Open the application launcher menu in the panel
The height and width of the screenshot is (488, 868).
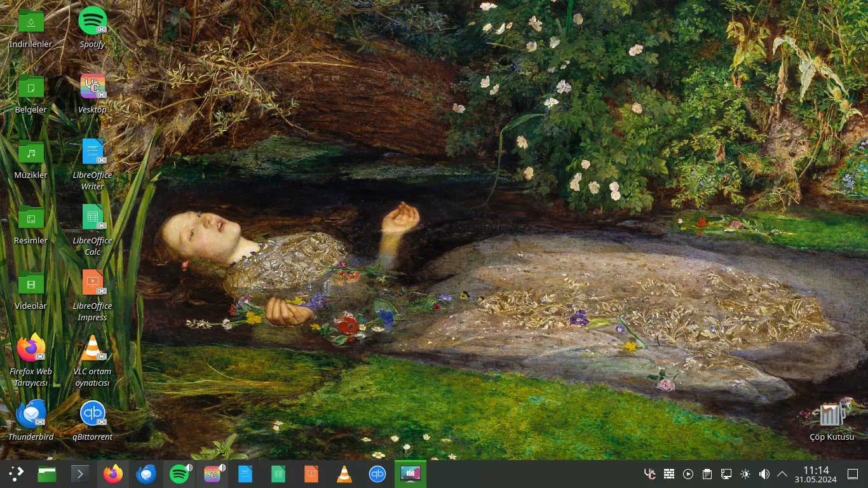point(16,474)
